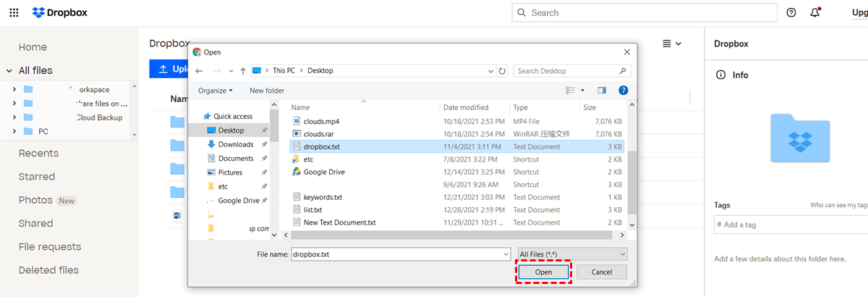Click the Upload button behind dialog

pyautogui.click(x=169, y=69)
